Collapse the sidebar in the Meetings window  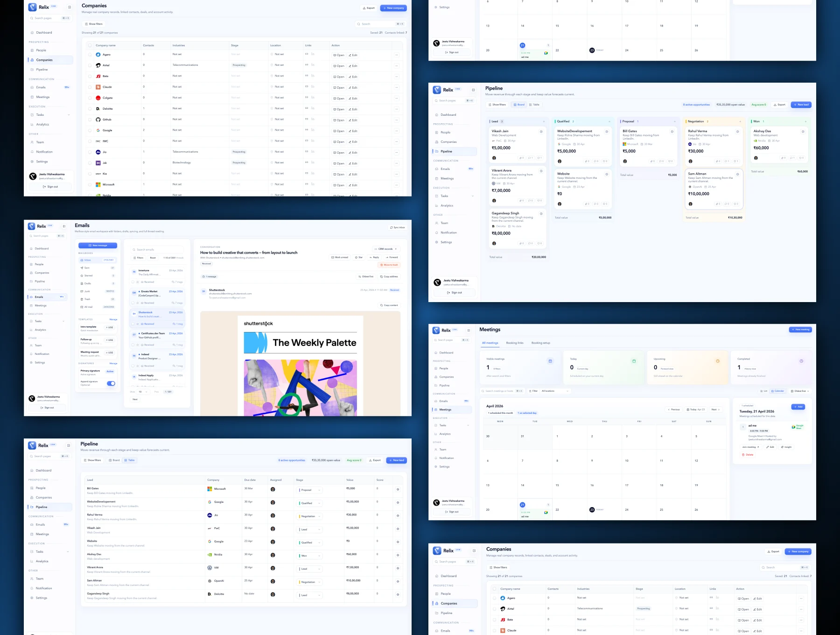tap(469, 330)
